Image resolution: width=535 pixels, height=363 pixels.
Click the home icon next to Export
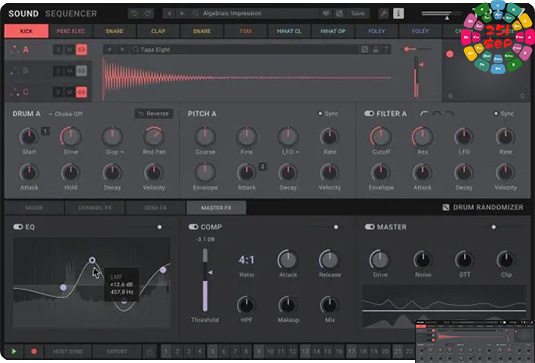coord(149,351)
